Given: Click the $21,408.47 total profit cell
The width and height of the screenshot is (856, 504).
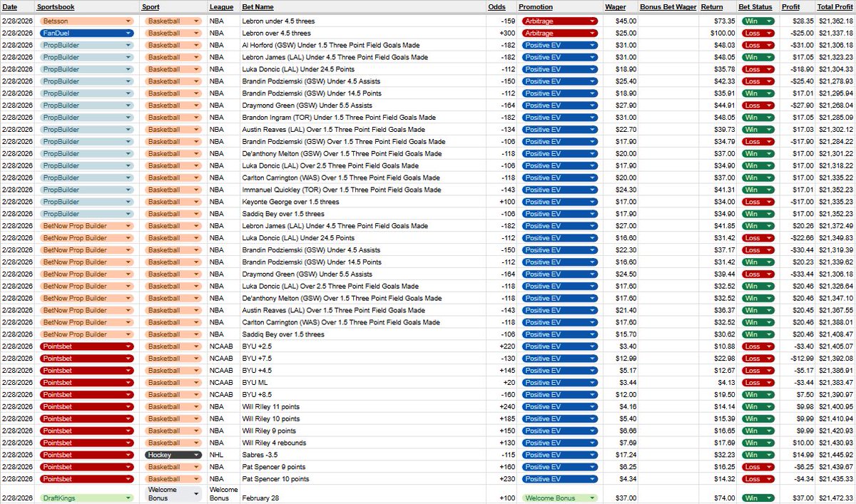Looking at the screenshot, I should pyautogui.click(x=836, y=334).
